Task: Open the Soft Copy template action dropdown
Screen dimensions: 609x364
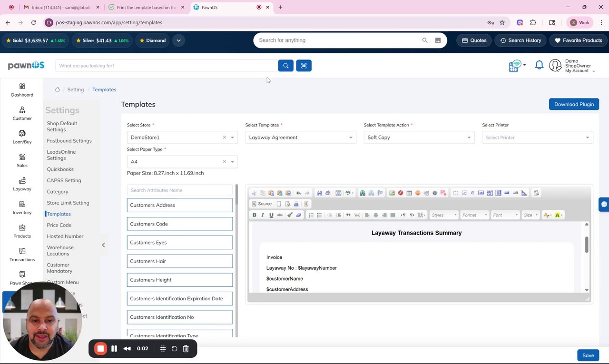Action: 419,138
